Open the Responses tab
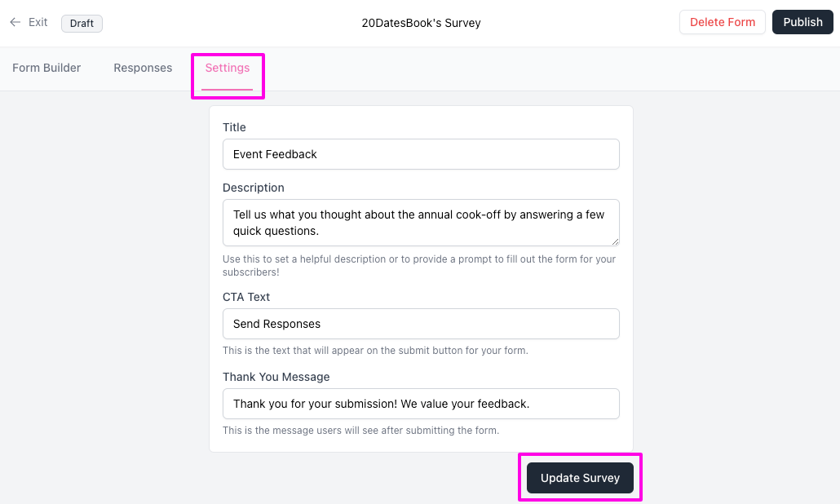The width and height of the screenshot is (840, 504). (x=143, y=68)
